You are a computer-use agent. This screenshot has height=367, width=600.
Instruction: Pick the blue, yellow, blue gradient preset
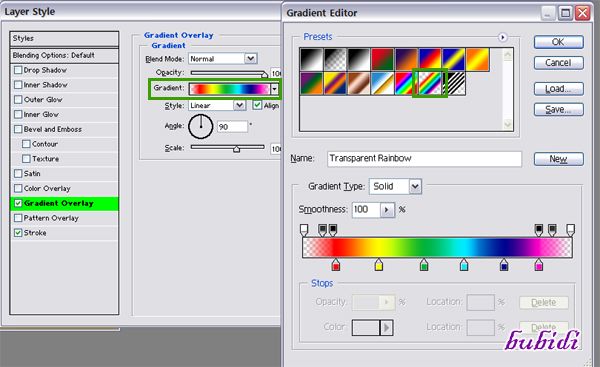pos(454,59)
